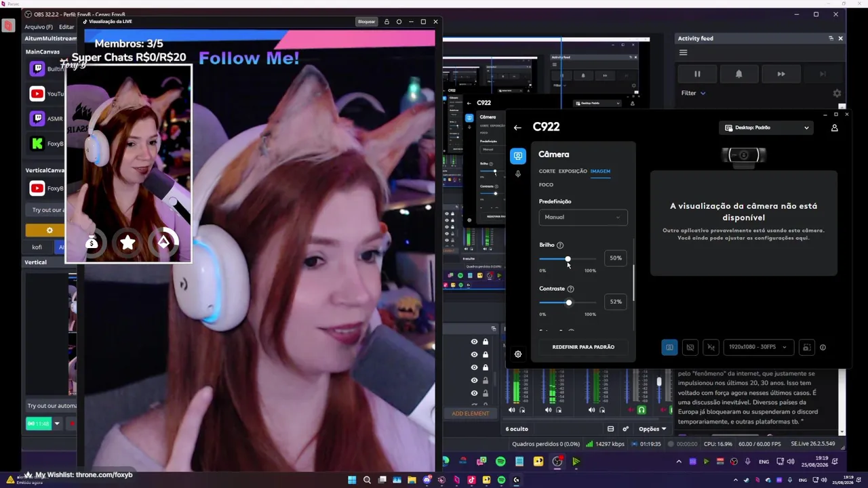
Task: Click the mixer layout icon beside '6 oculto'
Action: (x=610, y=428)
